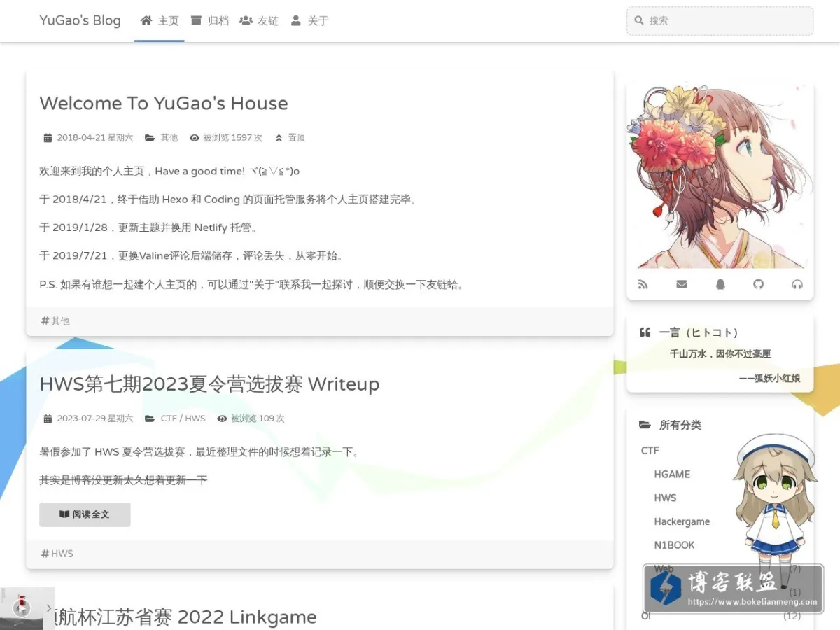840x630 pixels.
Task: Click the #其他 tag
Action: click(55, 321)
